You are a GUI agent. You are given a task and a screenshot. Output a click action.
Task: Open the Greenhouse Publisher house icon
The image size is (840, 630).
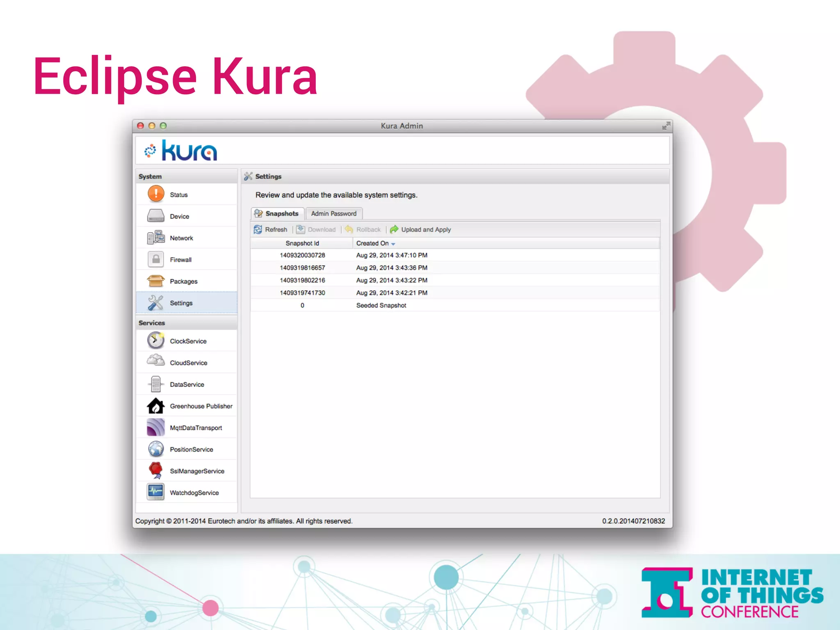[x=156, y=406]
